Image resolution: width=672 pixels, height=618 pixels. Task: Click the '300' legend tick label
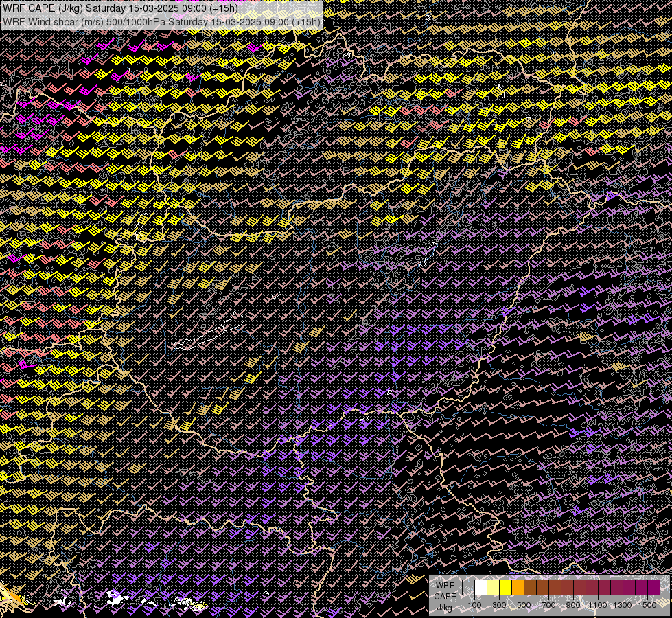[499, 605]
